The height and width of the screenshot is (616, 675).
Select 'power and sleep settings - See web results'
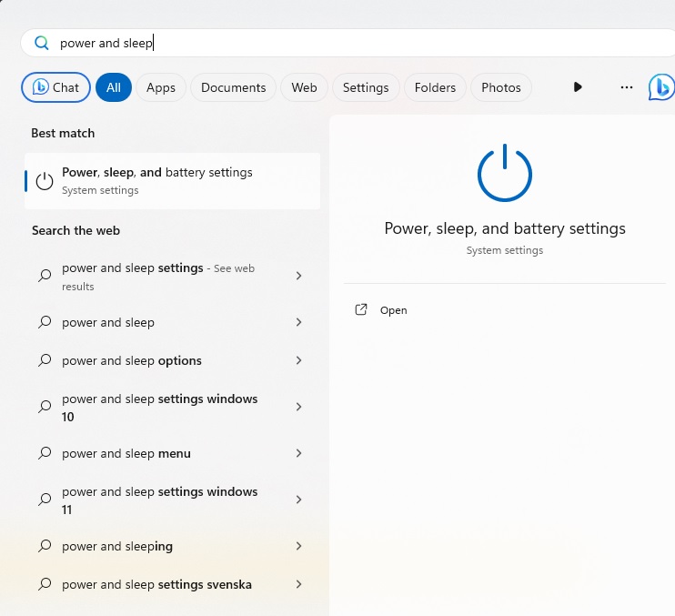tap(172, 277)
